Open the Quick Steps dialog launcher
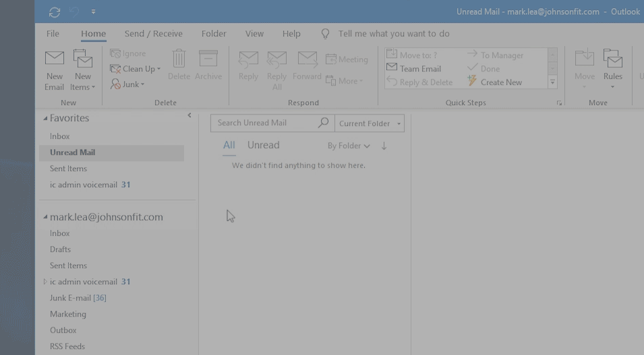 point(559,103)
